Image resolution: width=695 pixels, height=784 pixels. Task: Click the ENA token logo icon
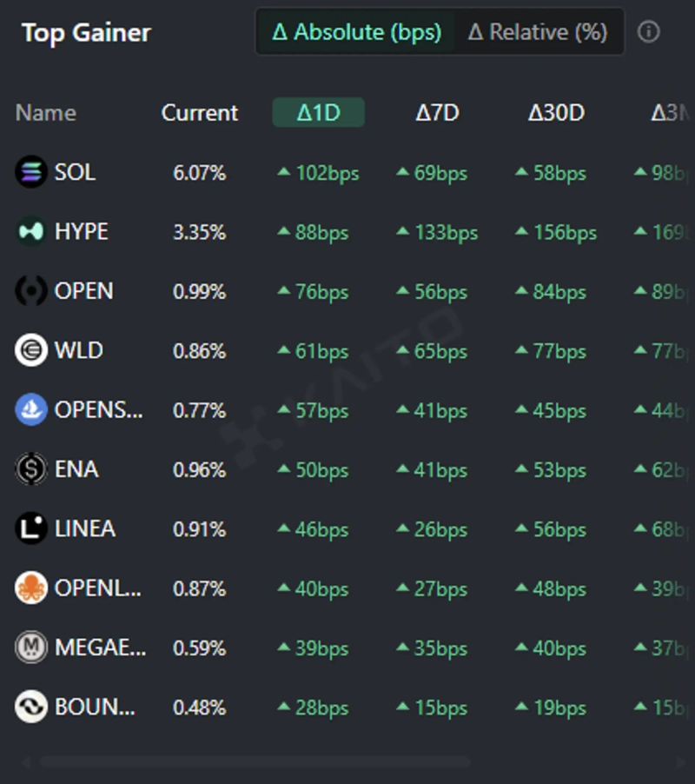point(31,469)
